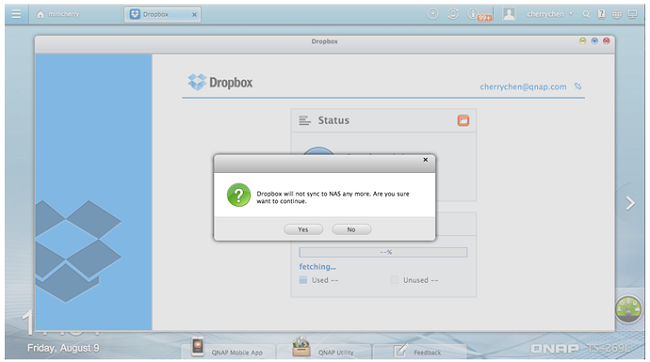Unlink account using the chain icon

(578, 86)
